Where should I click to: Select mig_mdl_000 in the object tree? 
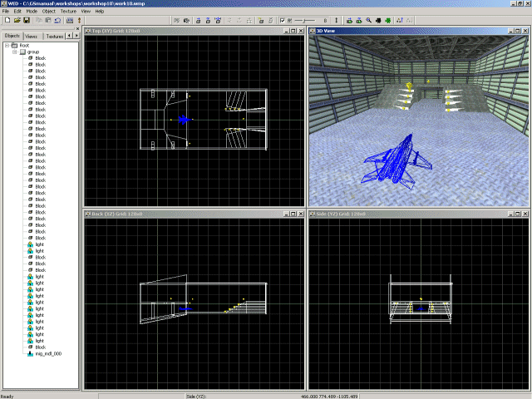click(49, 353)
